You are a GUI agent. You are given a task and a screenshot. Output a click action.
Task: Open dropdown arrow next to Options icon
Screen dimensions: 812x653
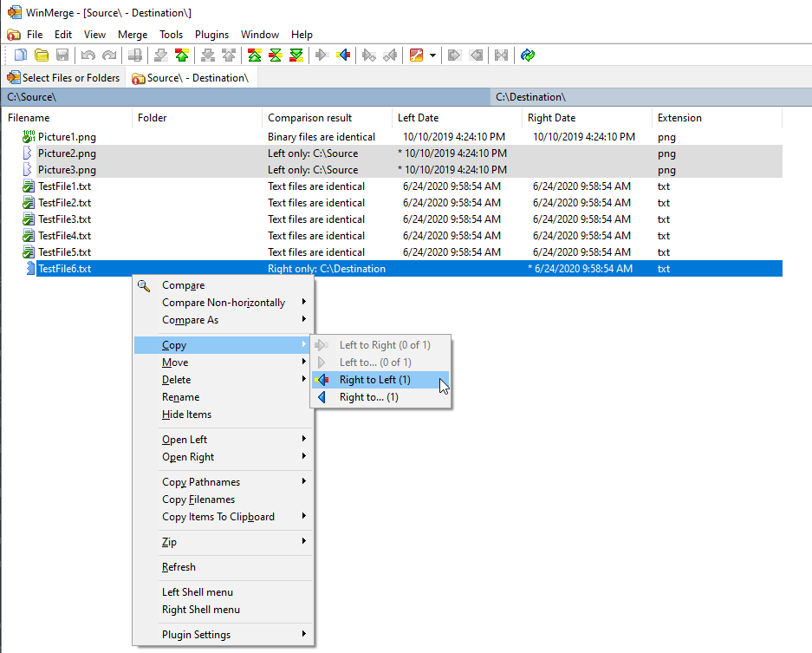[x=432, y=56]
